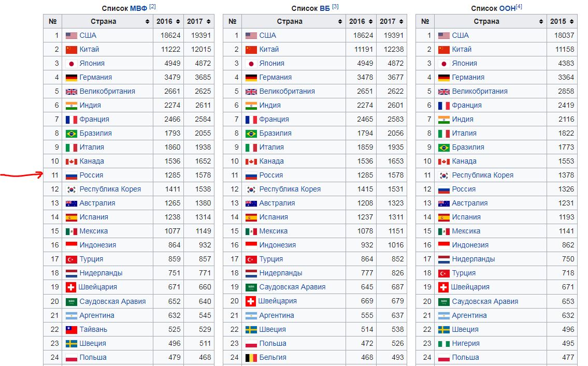Open the ВБ link in second table title

[x=325, y=8]
